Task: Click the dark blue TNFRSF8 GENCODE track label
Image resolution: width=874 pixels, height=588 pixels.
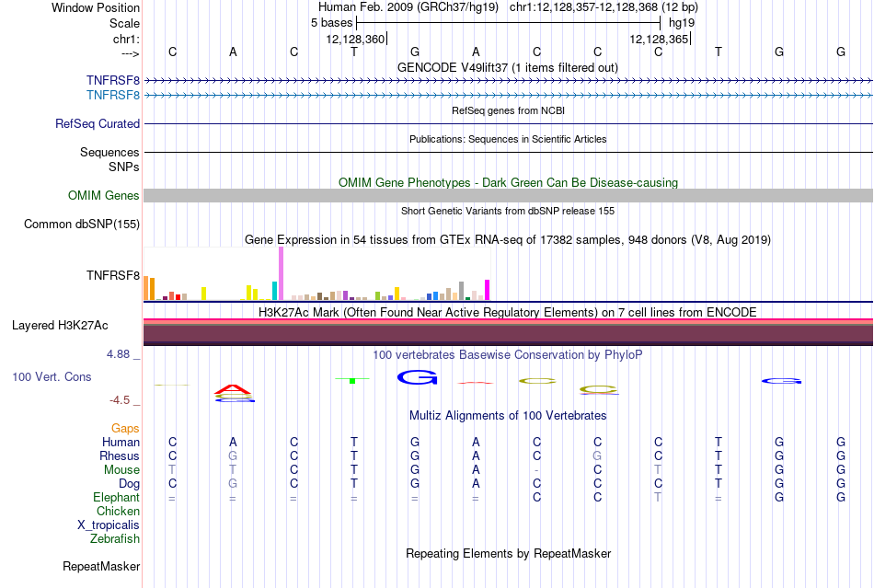Action: [x=112, y=81]
